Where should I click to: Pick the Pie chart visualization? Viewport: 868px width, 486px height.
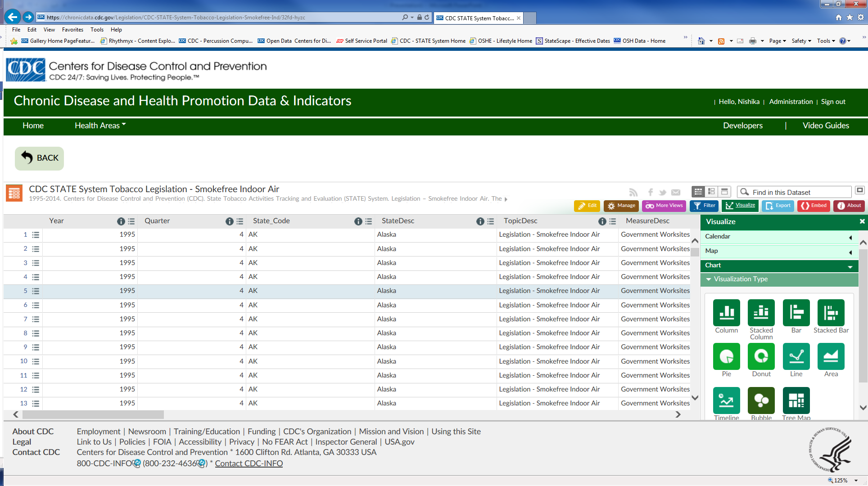(x=726, y=357)
